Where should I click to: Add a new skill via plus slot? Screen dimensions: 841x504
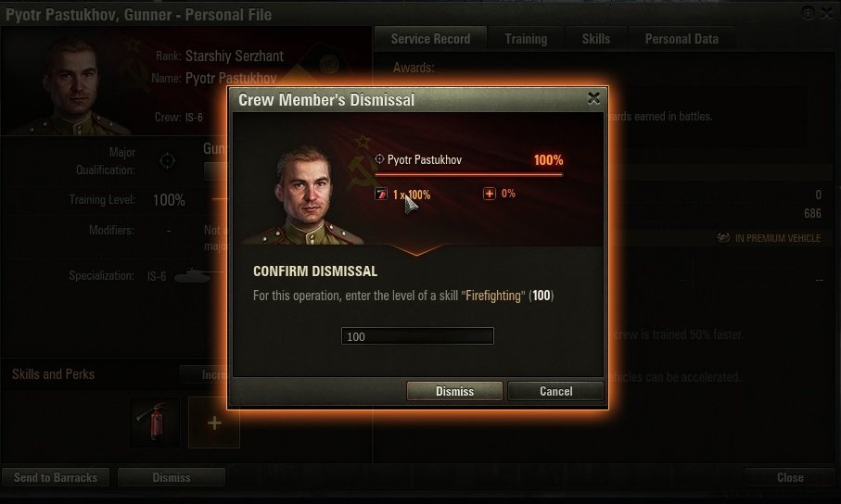click(214, 422)
